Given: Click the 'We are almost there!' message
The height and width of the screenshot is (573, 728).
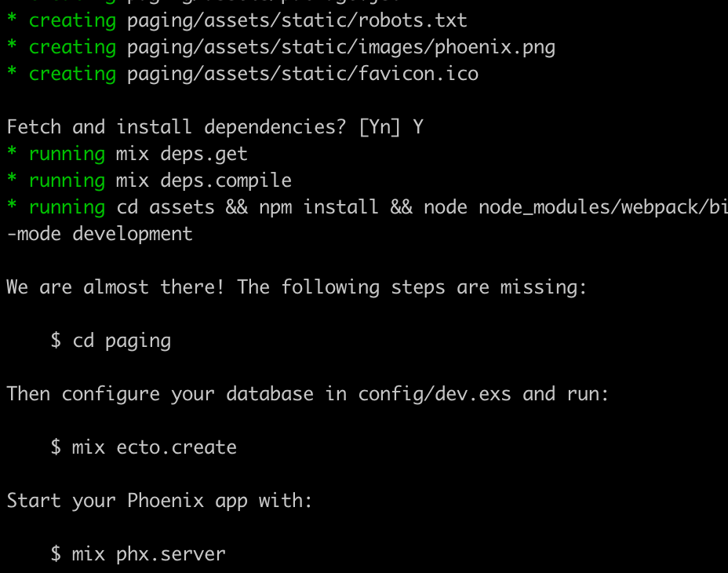Looking at the screenshot, I should (115, 287).
